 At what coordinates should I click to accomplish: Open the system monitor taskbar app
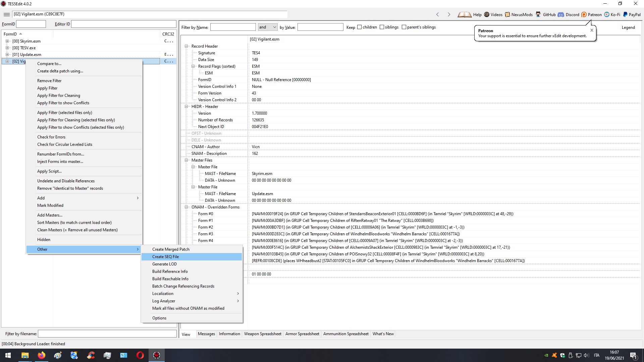[x=107, y=355]
